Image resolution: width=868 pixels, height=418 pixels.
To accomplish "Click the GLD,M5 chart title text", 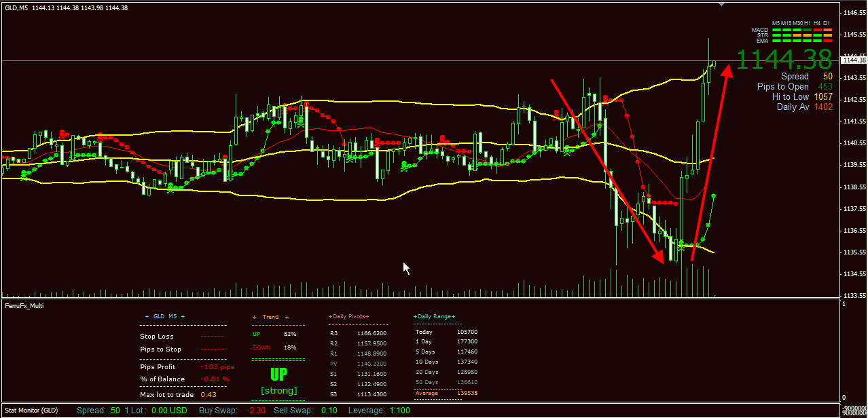I will (16, 7).
